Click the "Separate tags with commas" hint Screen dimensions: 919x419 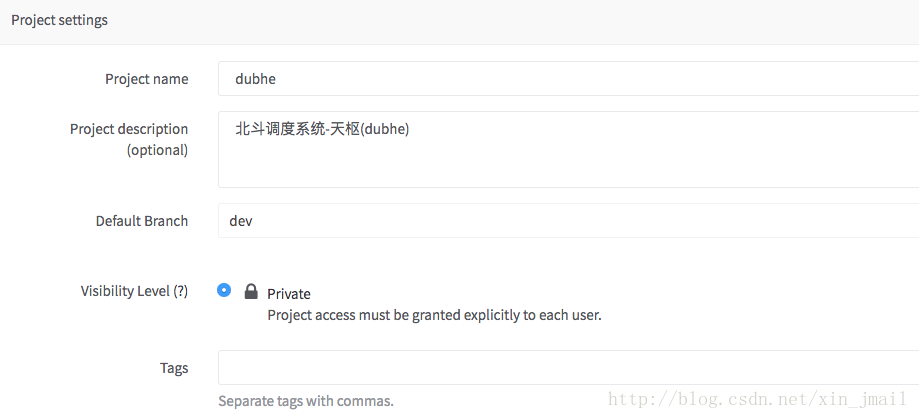coord(306,401)
